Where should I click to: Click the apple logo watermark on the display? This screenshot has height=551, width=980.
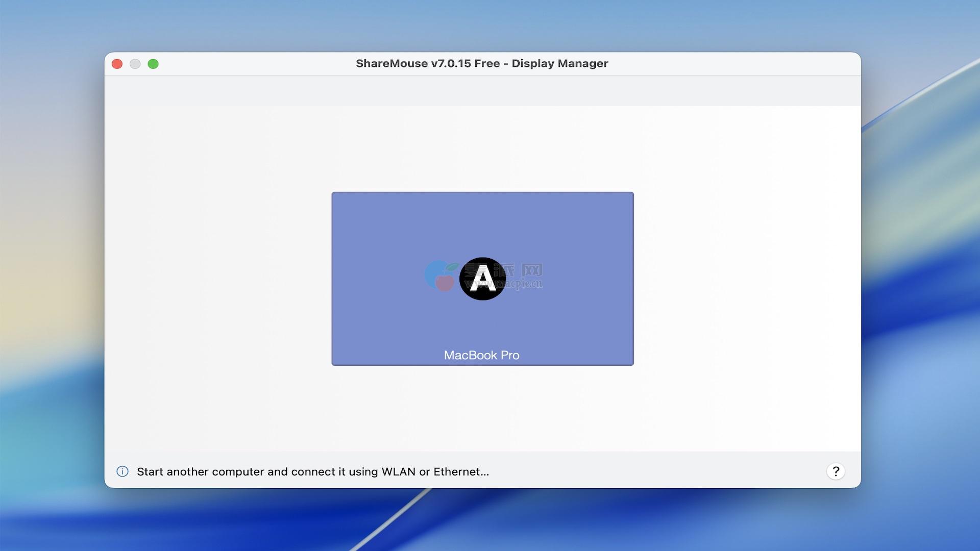(x=440, y=276)
